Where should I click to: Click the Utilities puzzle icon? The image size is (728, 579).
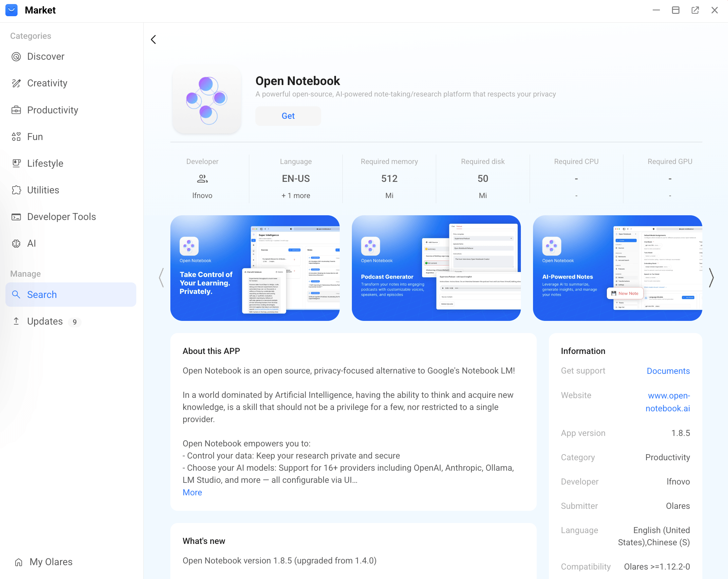(x=16, y=190)
